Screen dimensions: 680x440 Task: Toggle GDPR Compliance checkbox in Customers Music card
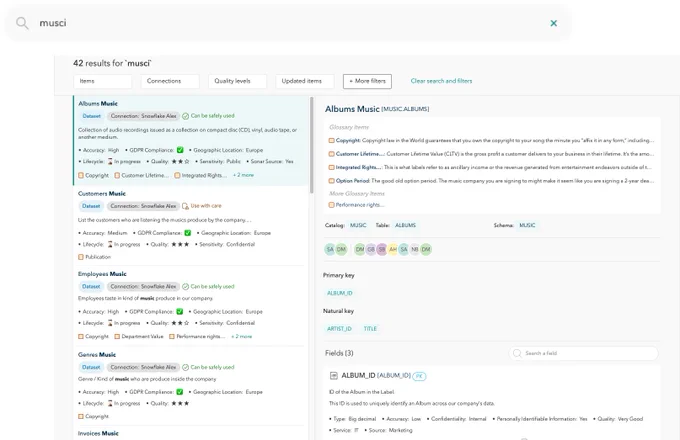point(188,233)
